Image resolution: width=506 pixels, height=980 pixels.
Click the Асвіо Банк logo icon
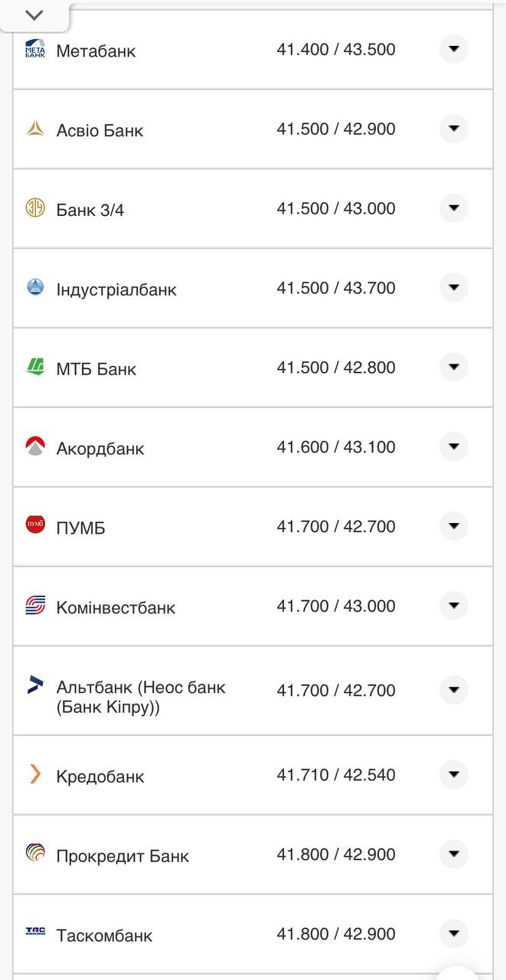pos(35,129)
